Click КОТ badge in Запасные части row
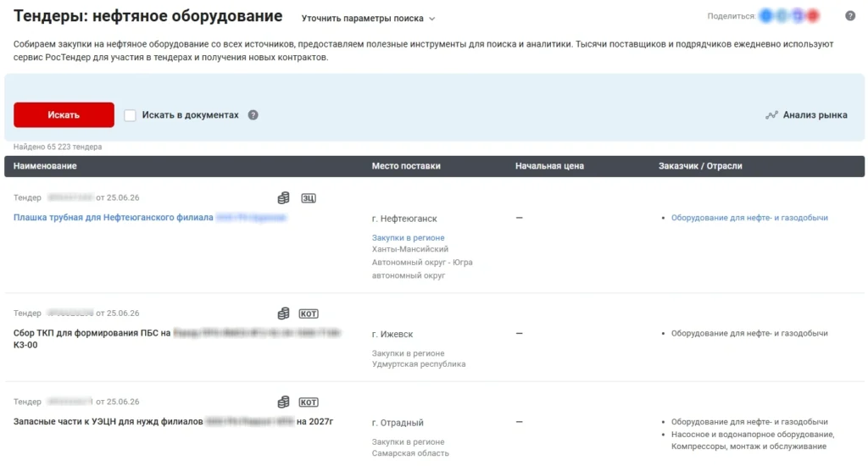This screenshot has width=868, height=466. tap(309, 402)
